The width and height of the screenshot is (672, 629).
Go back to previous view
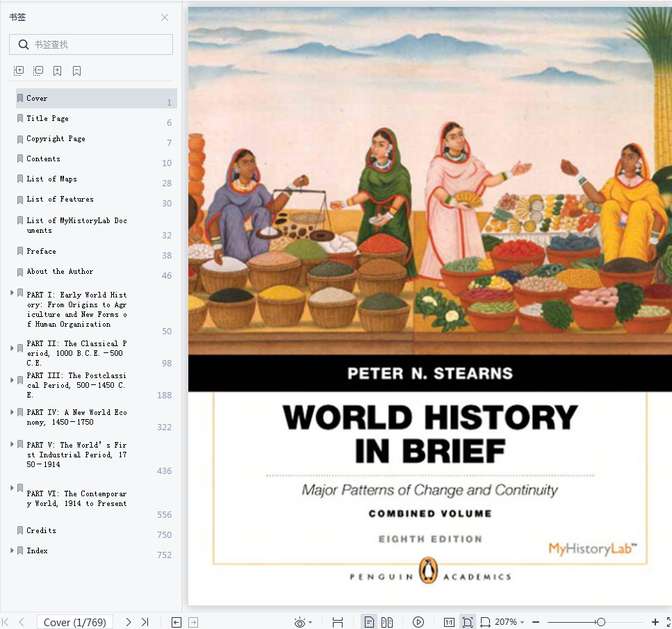tap(177, 622)
